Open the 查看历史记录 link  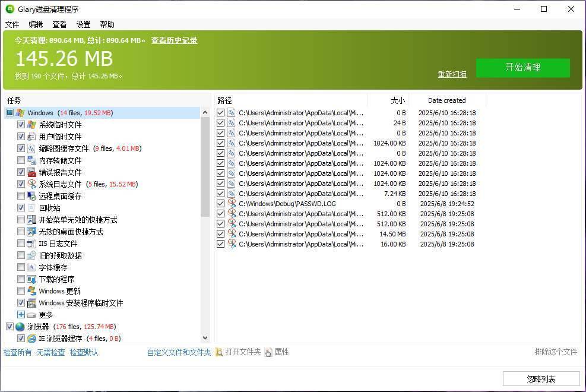174,40
